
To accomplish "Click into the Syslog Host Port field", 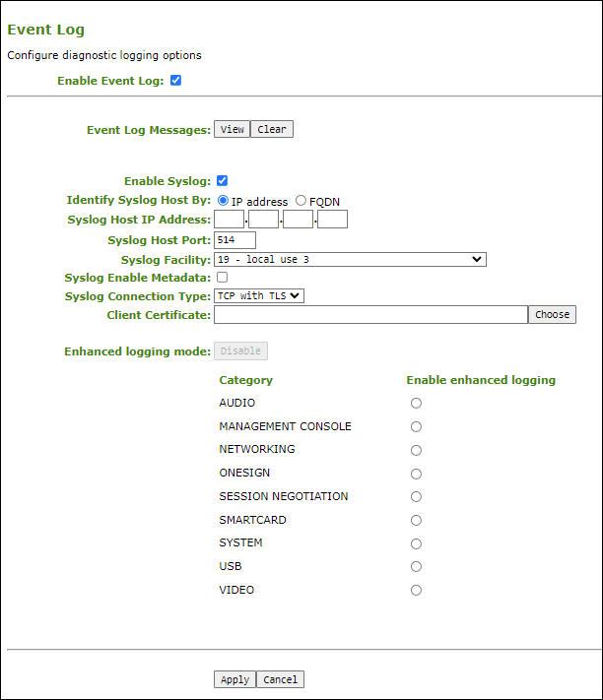I will 234,240.
